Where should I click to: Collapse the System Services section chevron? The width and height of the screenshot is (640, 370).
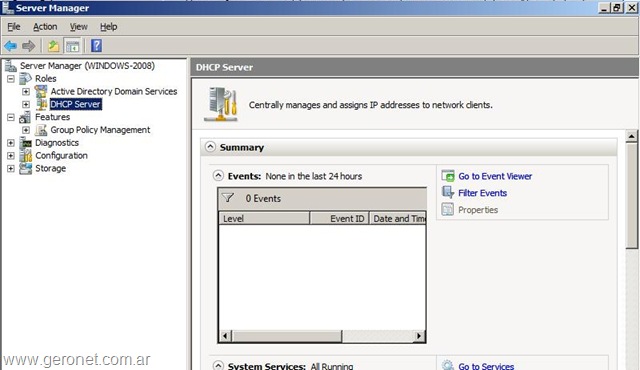[218, 366]
